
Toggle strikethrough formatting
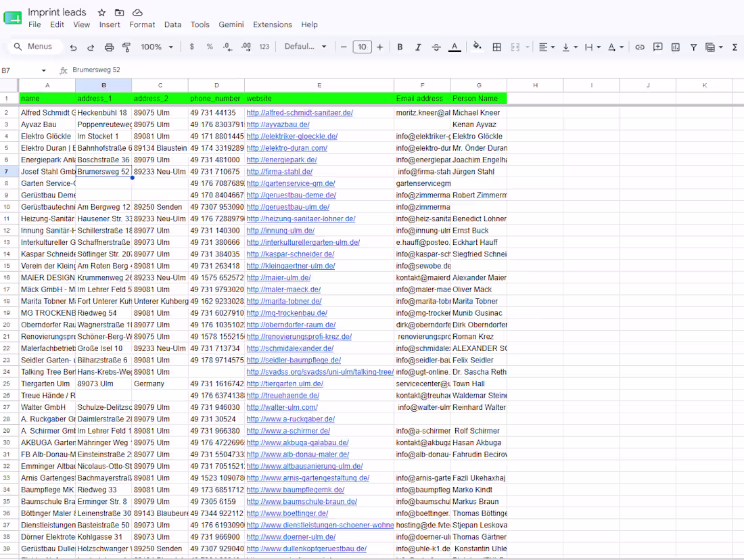pos(436,47)
